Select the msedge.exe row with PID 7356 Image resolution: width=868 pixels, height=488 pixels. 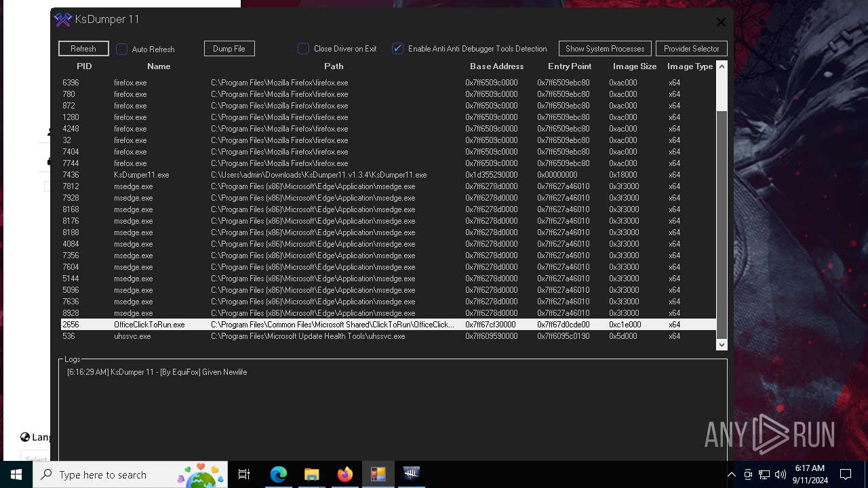click(x=388, y=256)
